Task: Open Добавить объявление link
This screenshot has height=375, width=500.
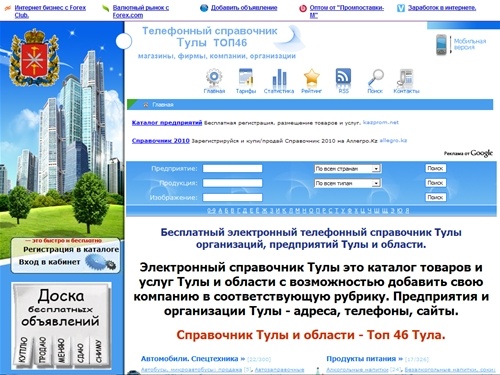Action: click(244, 8)
